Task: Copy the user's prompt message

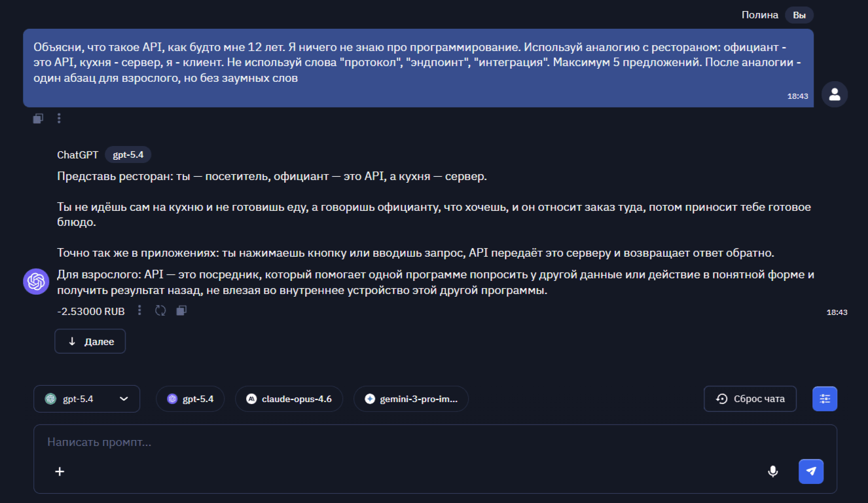Action: click(38, 119)
